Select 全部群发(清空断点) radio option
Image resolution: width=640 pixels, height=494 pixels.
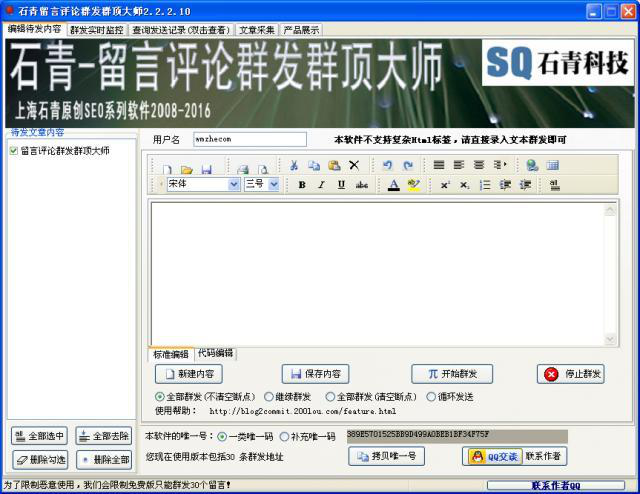(x=330, y=396)
